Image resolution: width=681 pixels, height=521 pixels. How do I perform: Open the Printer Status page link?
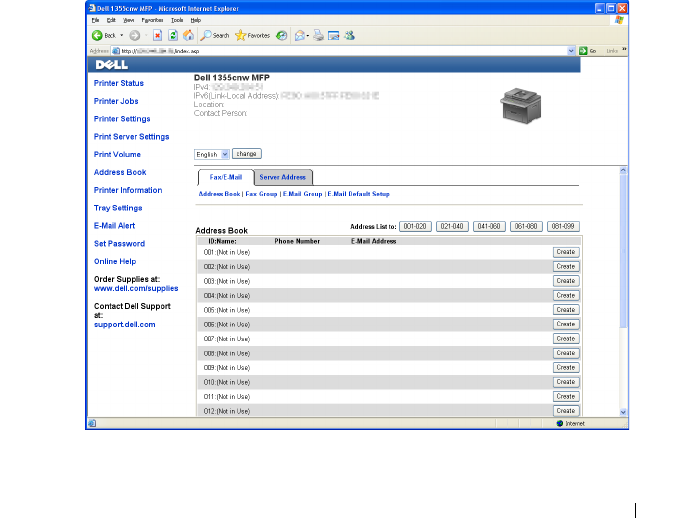point(119,83)
